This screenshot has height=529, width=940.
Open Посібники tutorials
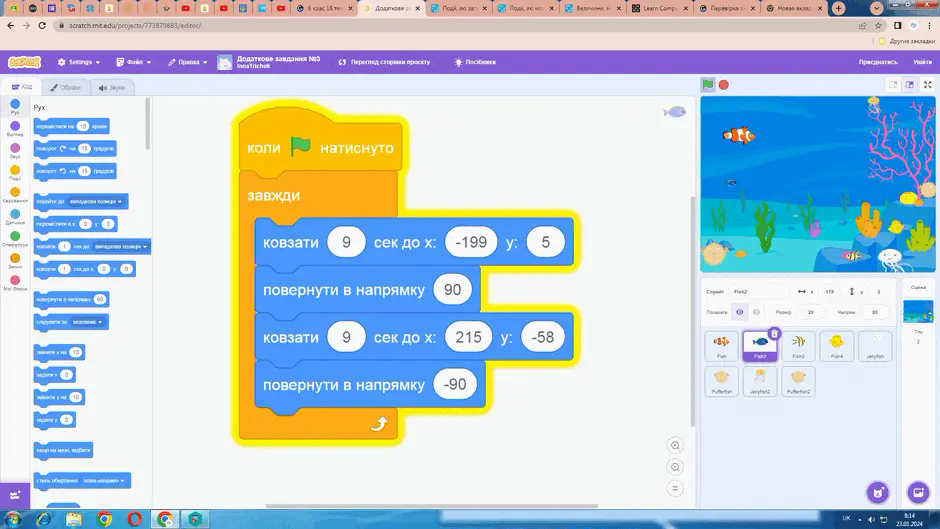click(475, 62)
